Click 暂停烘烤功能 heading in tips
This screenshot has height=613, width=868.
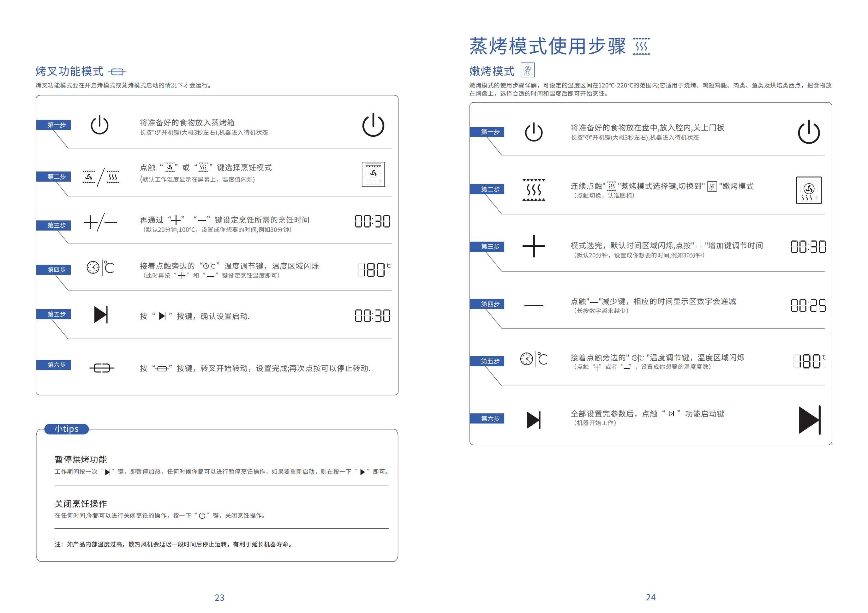coord(81,459)
